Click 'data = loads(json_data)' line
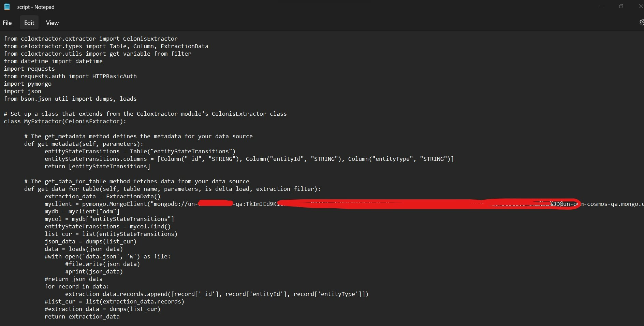The image size is (644, 326). click(84, 249)
